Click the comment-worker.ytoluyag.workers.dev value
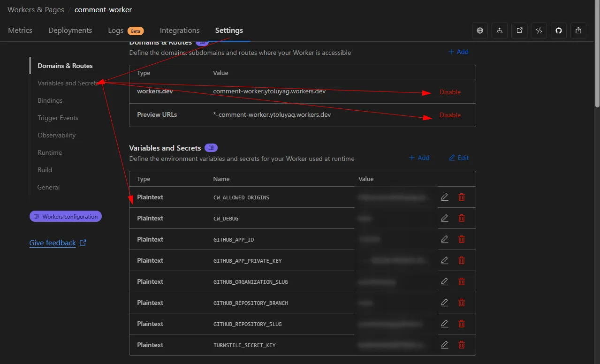This screenshot has width=600, height=364. (x=269, y=91)
